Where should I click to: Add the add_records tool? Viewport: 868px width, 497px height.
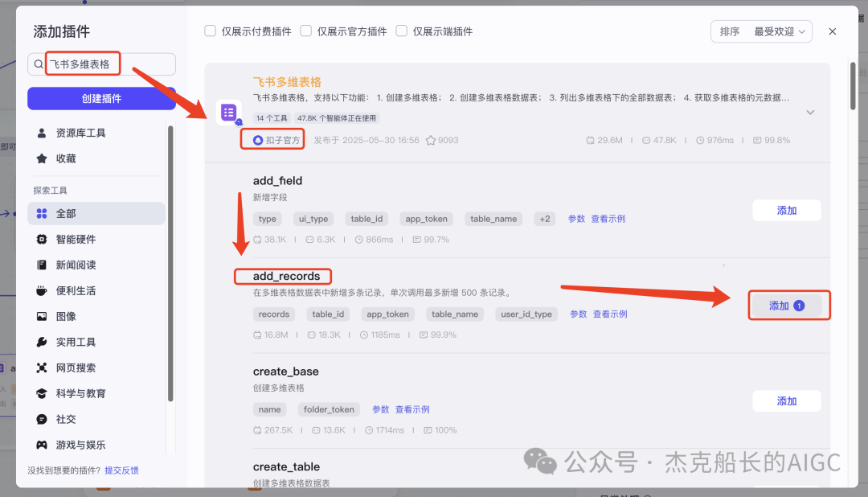click(787, 306)
